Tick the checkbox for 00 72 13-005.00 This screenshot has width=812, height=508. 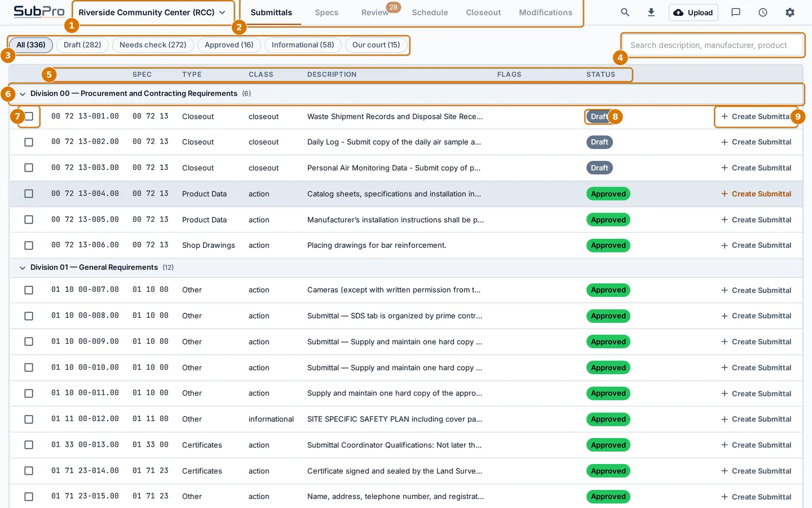point(29,220)
